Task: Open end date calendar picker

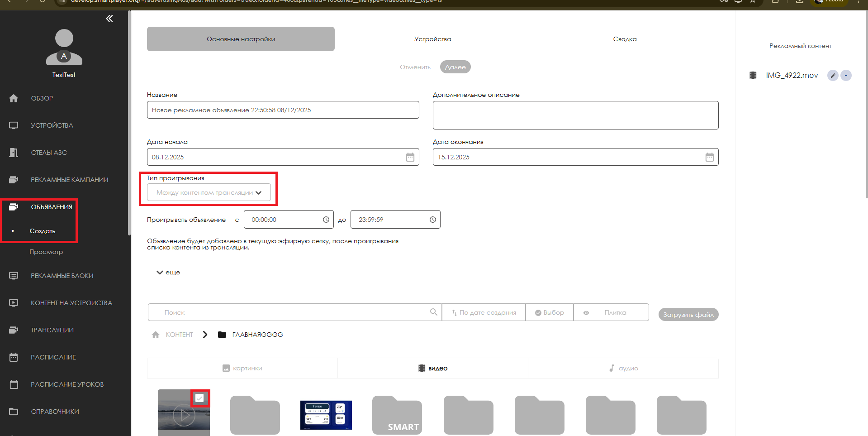Action: point(709,157)
